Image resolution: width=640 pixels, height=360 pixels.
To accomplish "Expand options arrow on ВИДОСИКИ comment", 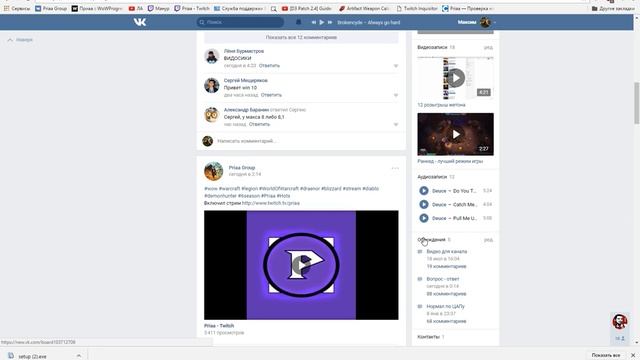I will pyautogui.click(x=396, y=66).
